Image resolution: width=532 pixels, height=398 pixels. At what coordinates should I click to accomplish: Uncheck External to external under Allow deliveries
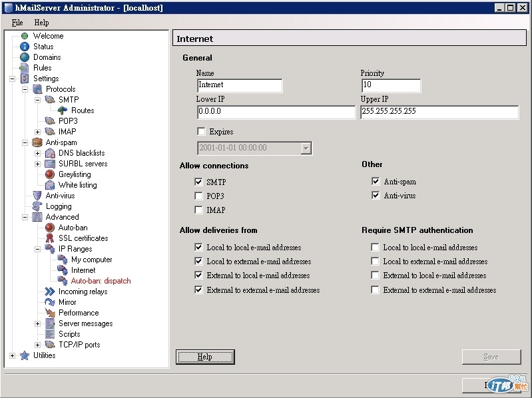(198, 290)
